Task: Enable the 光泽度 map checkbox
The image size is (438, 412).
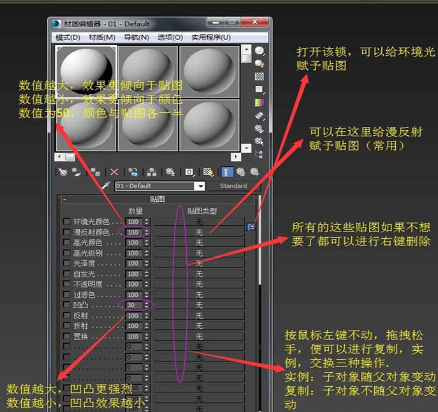Action: coord(67,263)
